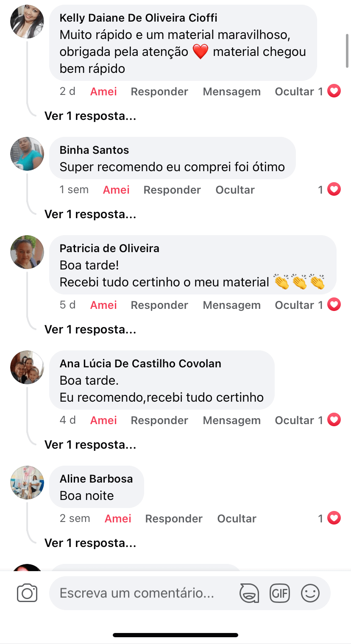Click heart reaction on Binha Santos comment
Viewport: 351px width, 644px height.
coord(334,190)
